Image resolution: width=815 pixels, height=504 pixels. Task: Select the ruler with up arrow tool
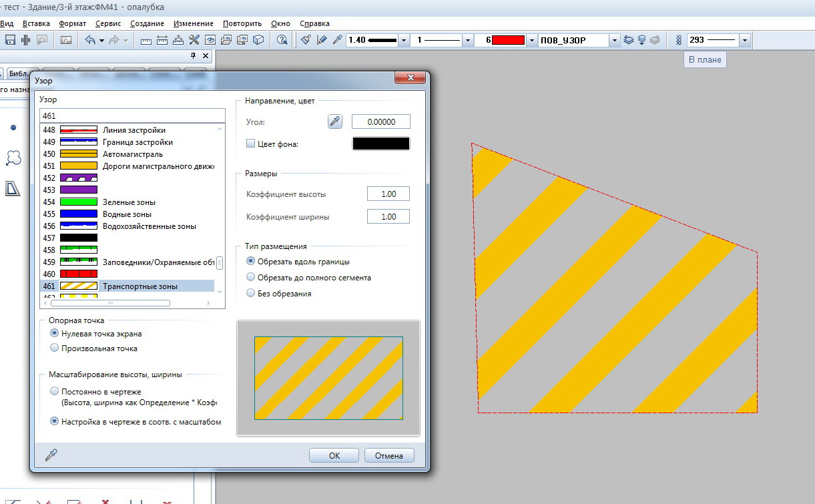click(178, 39)
